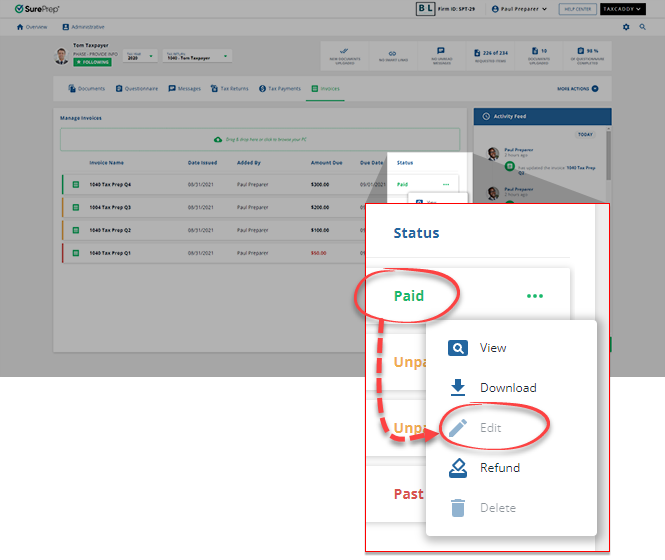This screenshot has width=665, height=560.
Task: Switch to the Documents tab
Action: tap(87, 89)
